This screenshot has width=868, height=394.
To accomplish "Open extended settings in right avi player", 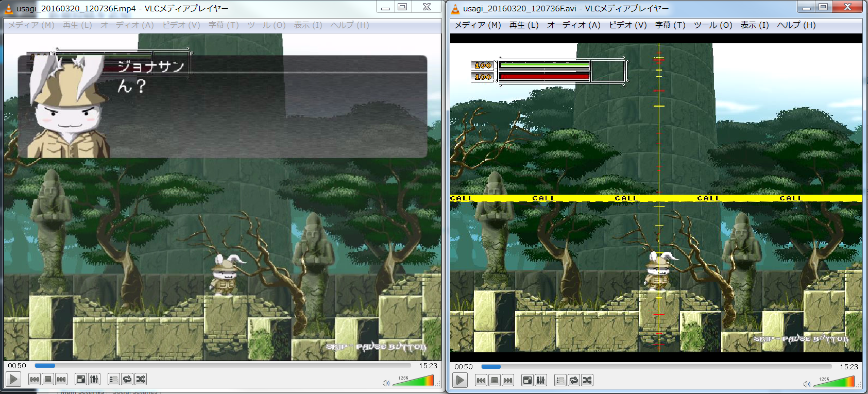I will 541,380.
